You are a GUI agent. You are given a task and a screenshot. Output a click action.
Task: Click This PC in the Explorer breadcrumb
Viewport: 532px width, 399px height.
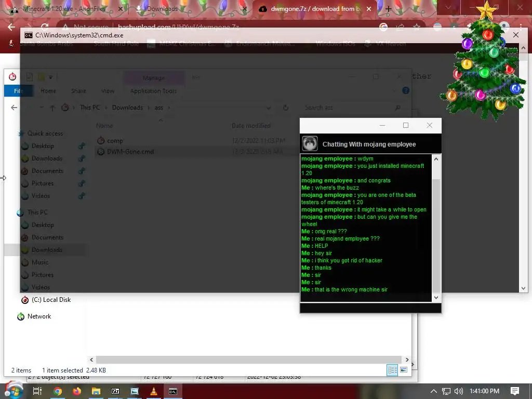coord(90,108)
